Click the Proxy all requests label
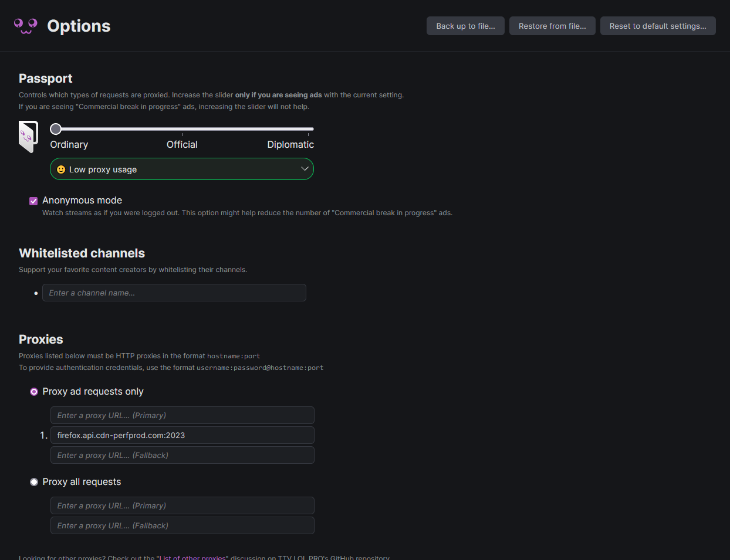The width and height of the screenshot is (730, 560). 82,482
